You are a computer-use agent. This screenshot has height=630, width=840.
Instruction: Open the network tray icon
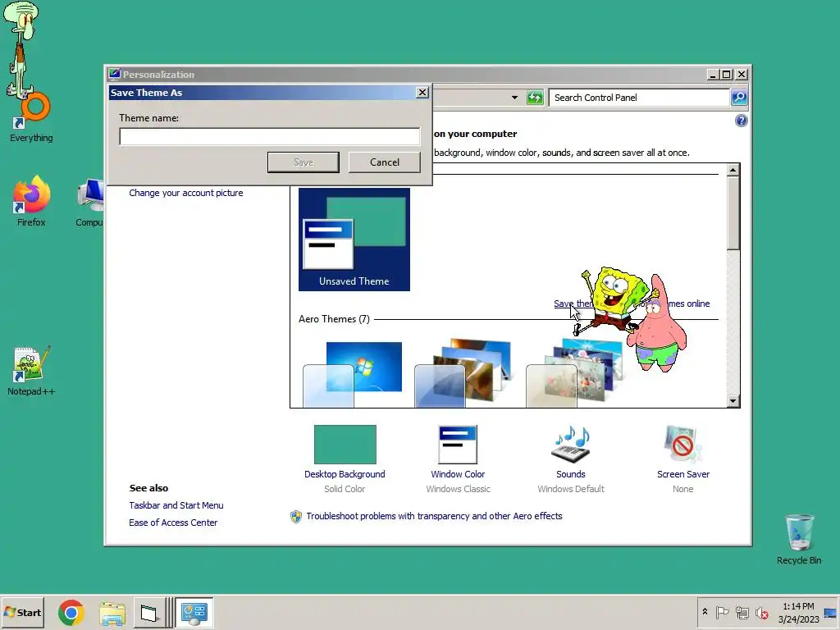coord(742,612)
